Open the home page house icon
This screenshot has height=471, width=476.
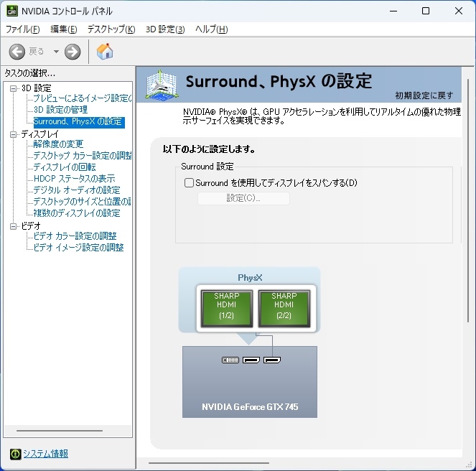pyautogui.click(x=105, y=51)
